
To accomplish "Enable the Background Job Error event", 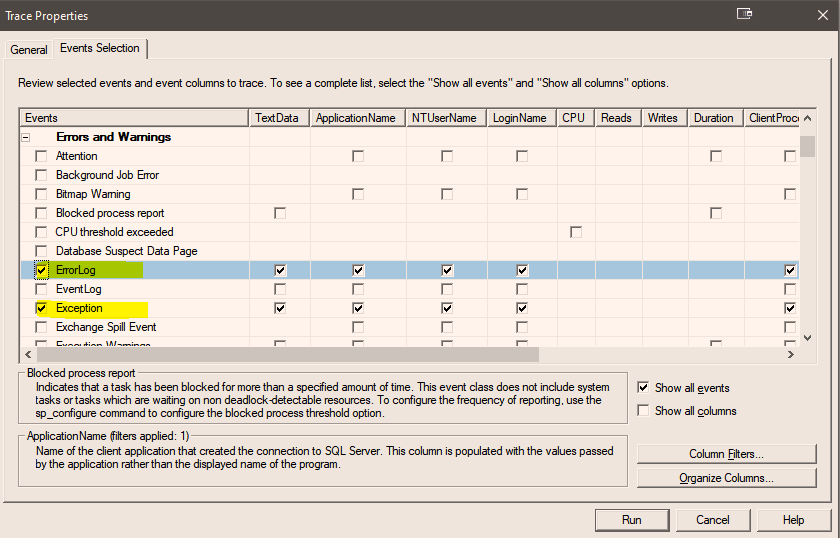I will [41, 175].
